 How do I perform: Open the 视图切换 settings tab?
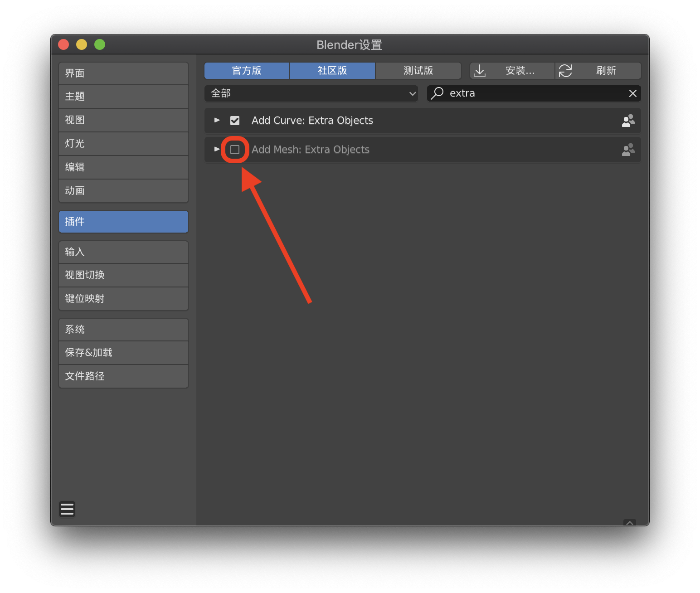click(x=123, y=275)
